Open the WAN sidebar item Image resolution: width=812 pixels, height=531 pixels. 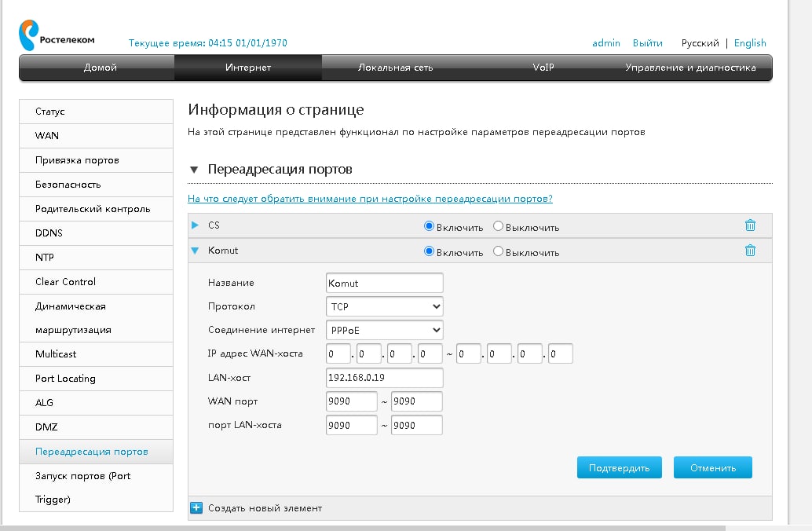[x=97, y=136]
